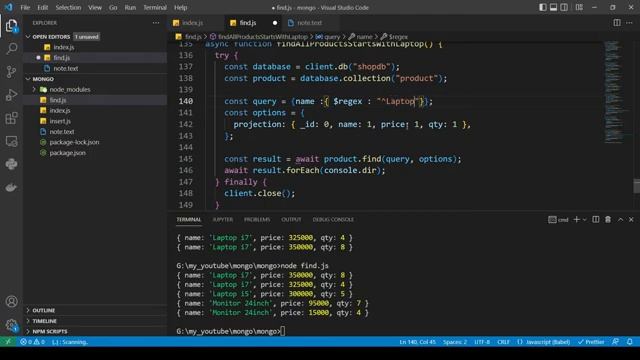The height and width of the screenshot is (360, 640).
Task: Split the terminal
Action: click(x=596, y=220)
